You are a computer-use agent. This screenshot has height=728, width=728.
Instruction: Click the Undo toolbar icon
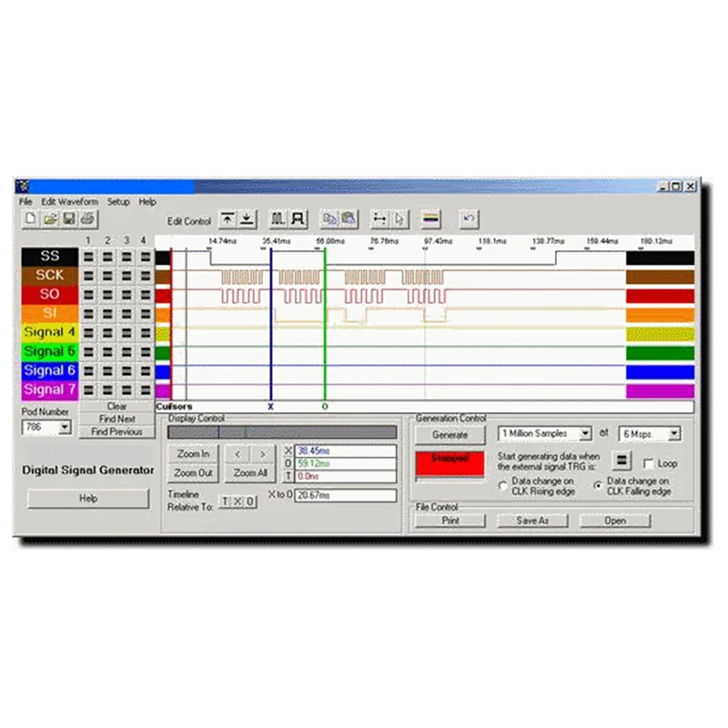[x=469, y=219]
